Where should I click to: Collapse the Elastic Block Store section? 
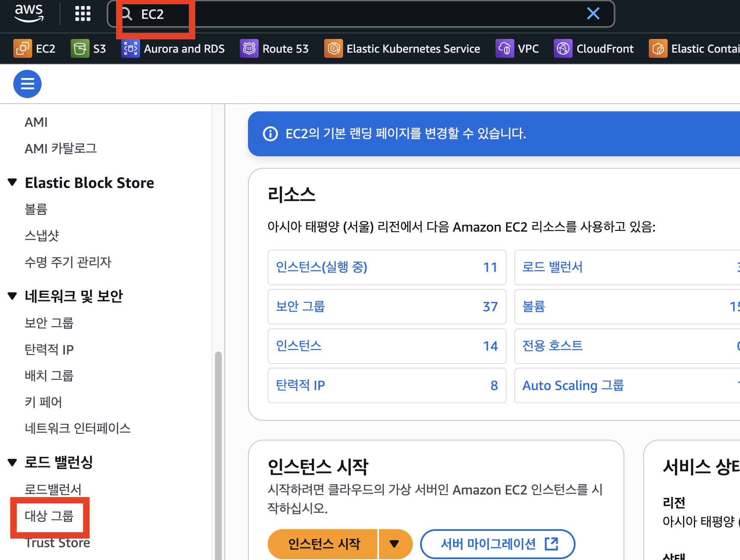click(12, 183)
